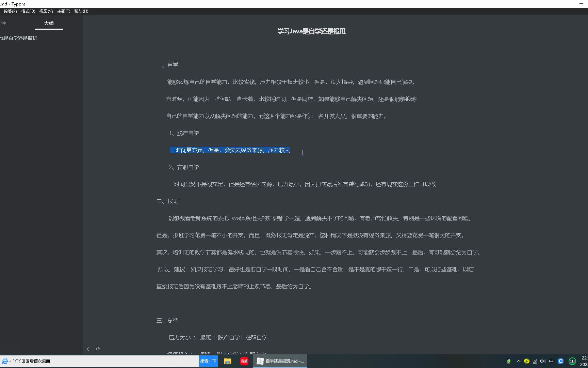588x368 pixels.
Task: Click paragraph starting 能够跟着老师系统的
Action: (320, 218)
